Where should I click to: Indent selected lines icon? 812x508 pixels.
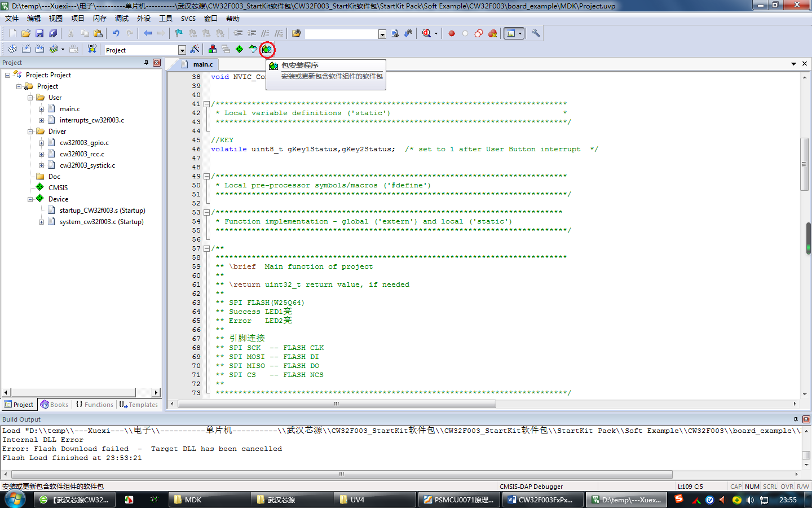[238, 33]
